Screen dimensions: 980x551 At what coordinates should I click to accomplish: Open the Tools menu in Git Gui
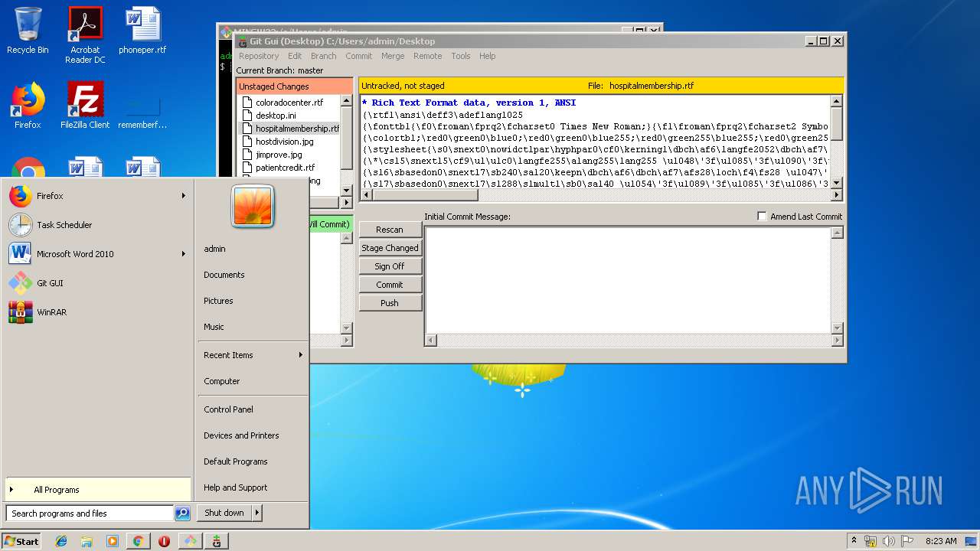(460, 56)
